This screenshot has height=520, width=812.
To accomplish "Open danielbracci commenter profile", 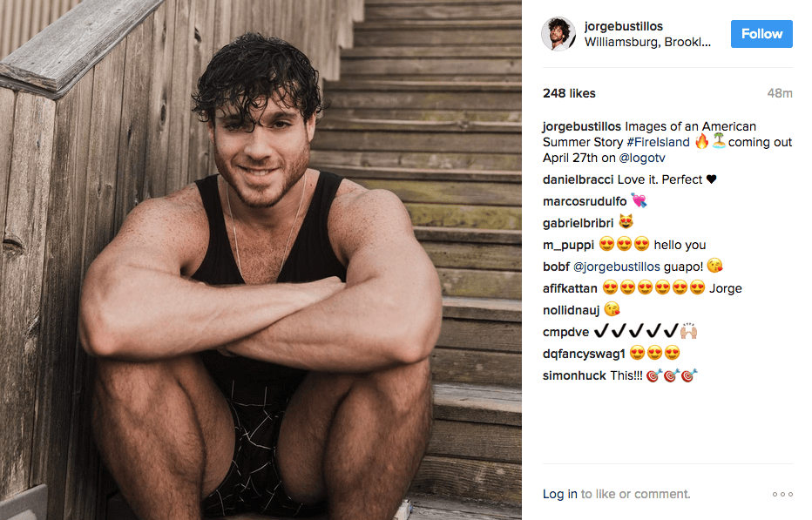I will 578,179.
